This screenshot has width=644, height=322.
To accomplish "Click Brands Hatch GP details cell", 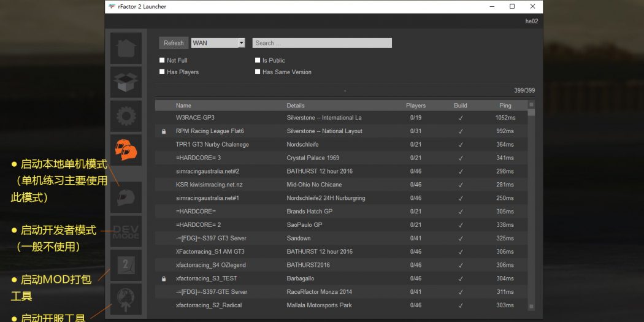I will tap(310, 212).
